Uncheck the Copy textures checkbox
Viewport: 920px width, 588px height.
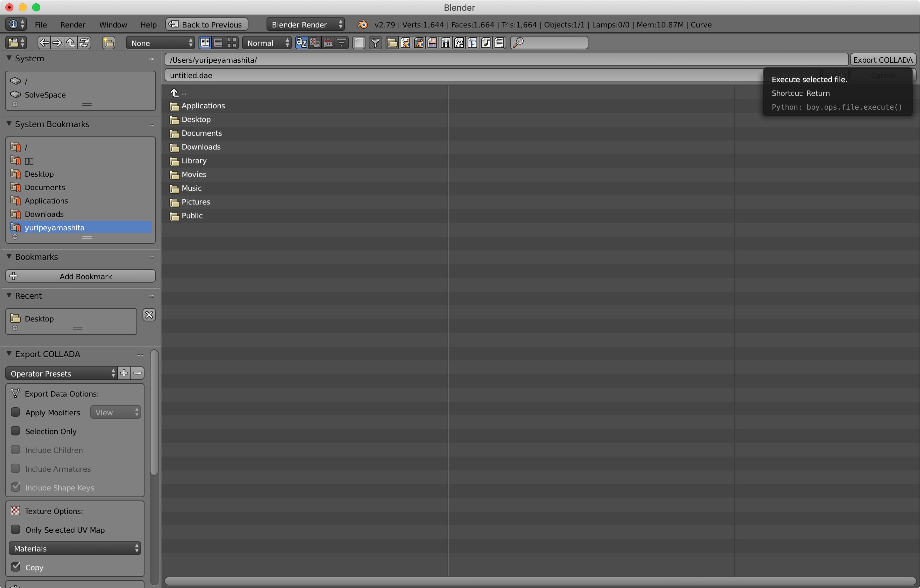[x=16, y=567]
